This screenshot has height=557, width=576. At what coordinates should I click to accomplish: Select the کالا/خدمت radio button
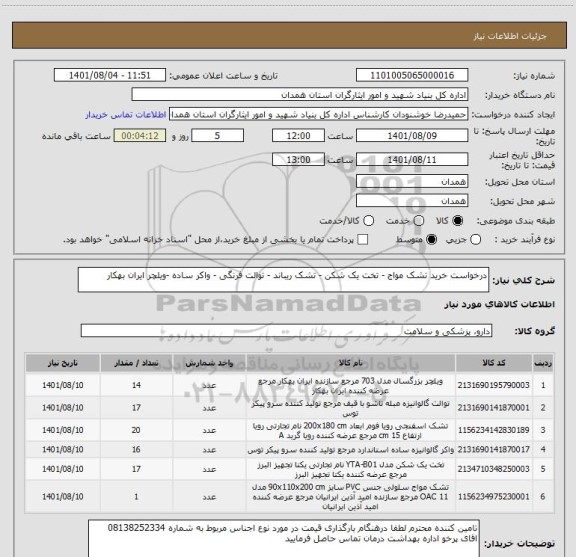click(368, 221)
